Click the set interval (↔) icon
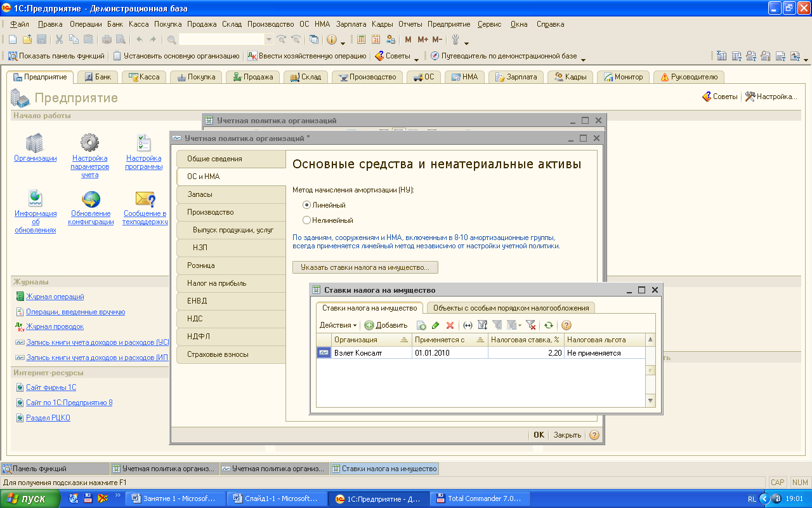Viewport: 812px width, 508px height. pos(468,325)
